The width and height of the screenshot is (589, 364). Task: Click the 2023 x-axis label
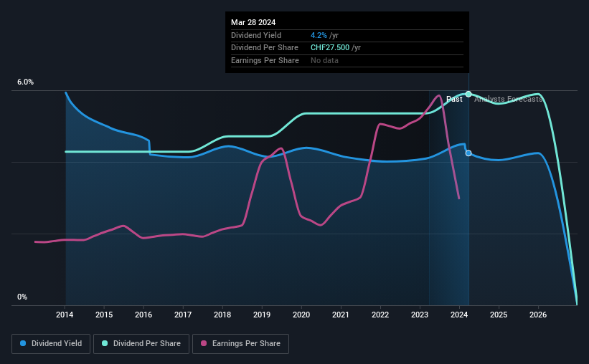(x=420, y=315)
